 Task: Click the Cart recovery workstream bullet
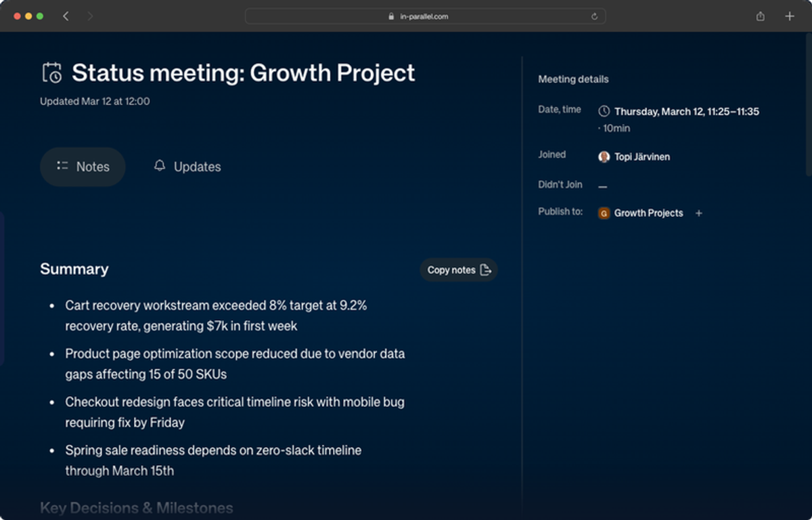click(x=216, y=316)
